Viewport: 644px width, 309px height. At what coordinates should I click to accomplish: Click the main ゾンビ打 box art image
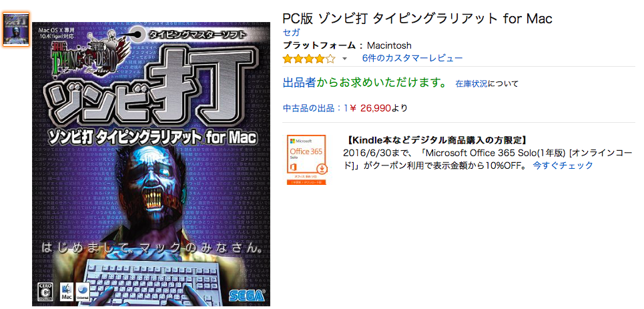tap(151, 164)
